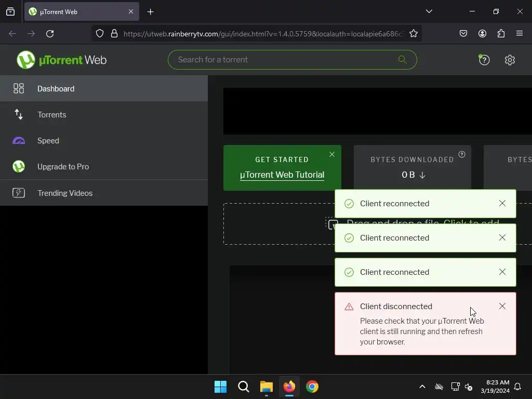This screenshot has height=399, width=532.
Task: Select the µTorrent Web browser tab
Action: [82, 11]
